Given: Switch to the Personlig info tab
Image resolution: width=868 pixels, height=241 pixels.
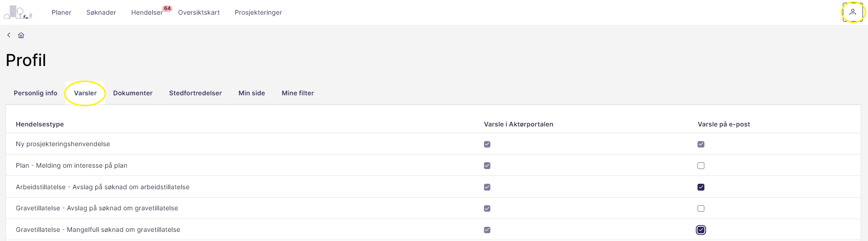Looking at the screenshot, I should click(x=35, y=93).
